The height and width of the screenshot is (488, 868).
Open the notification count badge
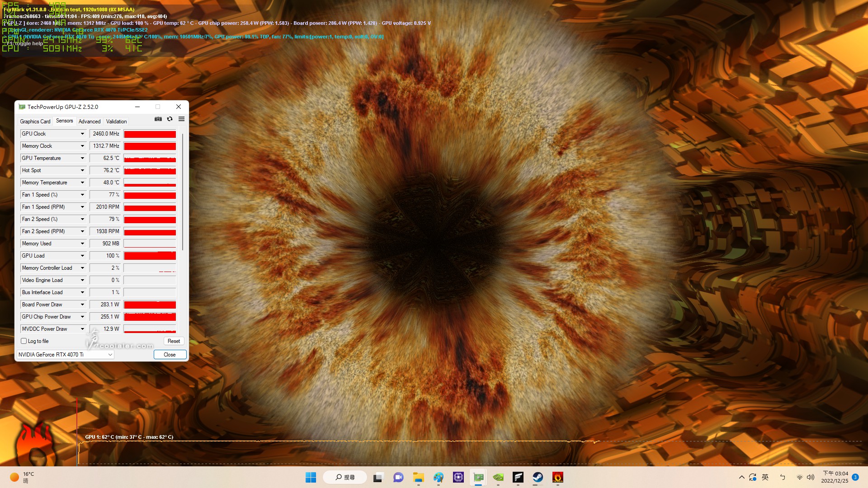pyautogui.click(x=855, y=477)
